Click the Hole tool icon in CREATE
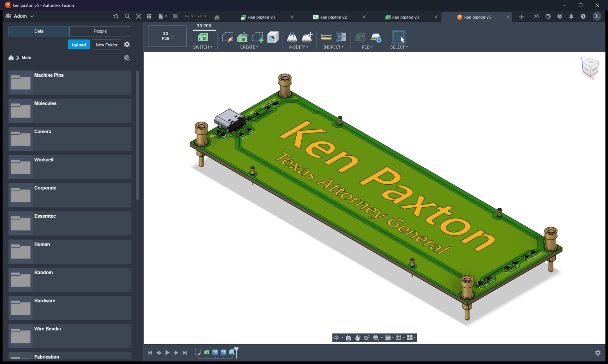The height and width of the screenshot is (364, 608). pos(273,37)
